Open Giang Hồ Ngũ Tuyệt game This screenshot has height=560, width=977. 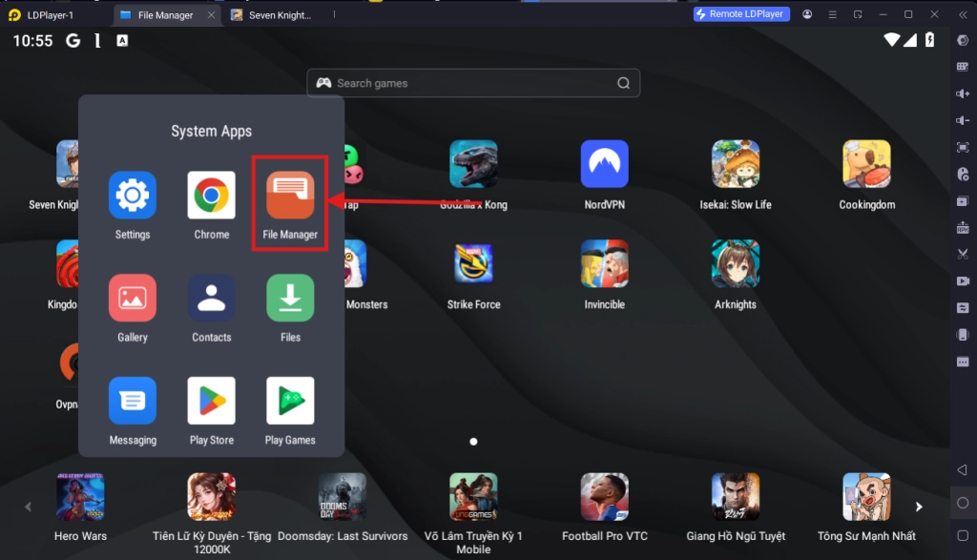[736, 496]
